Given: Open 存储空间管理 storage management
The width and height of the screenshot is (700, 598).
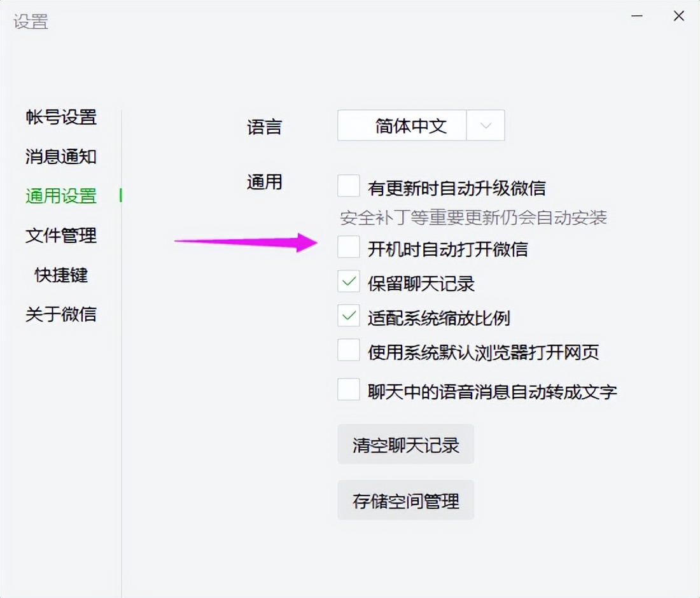Looking at the screenshot, I should [405, 500].
